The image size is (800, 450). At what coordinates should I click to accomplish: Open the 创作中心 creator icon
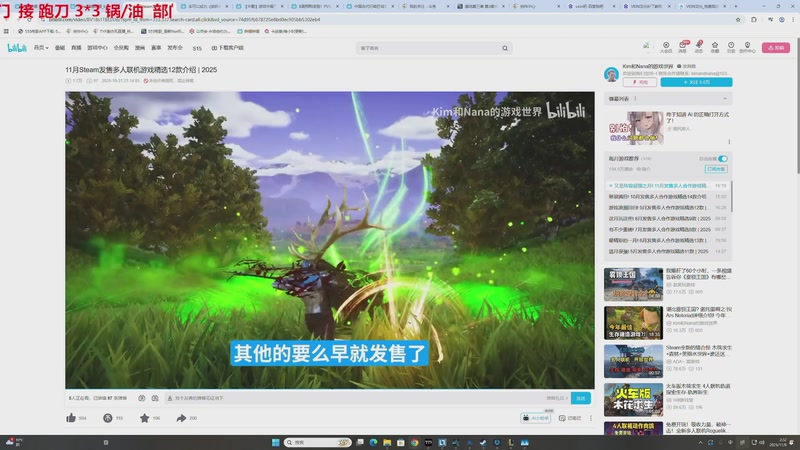point(747,47)
